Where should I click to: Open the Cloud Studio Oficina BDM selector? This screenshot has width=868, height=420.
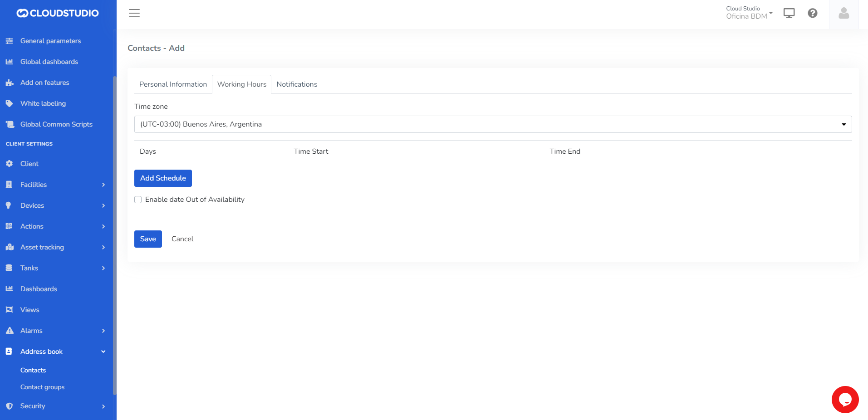click(x=749, y=13)
